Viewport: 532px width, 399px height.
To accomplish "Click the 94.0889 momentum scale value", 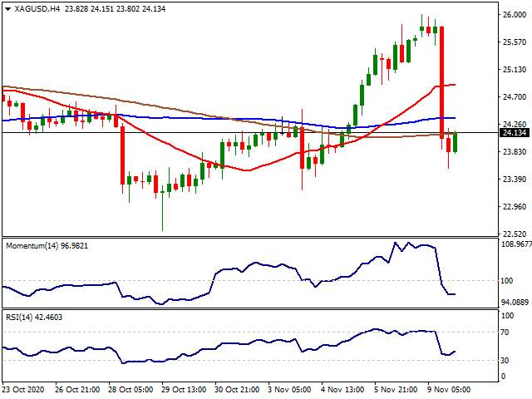I will pyautogui.click(x=515, y=302).
